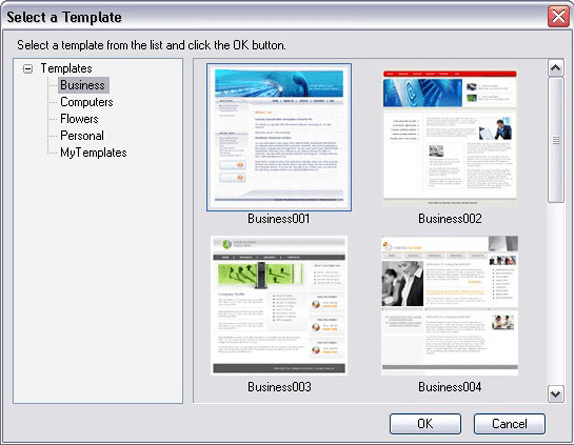Viewport: 574px width, 445px height.
Task: Close the Select a Template dialog
Action: point(558,16)
